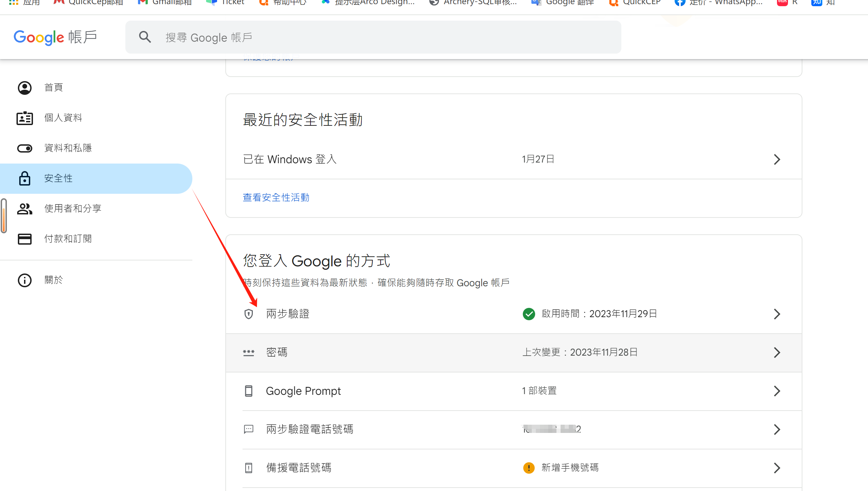Click the 安全性 lock icon
This screenshot has width=868, height=491.
pos(25,178)
